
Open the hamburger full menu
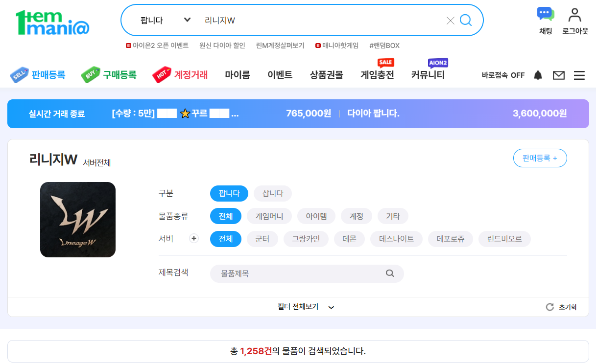tap(579, 75)
